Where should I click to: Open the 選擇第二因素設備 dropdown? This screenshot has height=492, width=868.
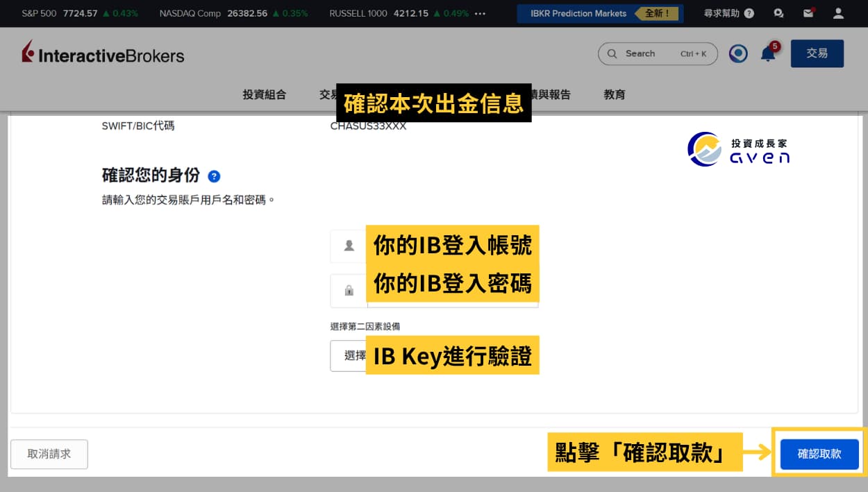point(434,355)
